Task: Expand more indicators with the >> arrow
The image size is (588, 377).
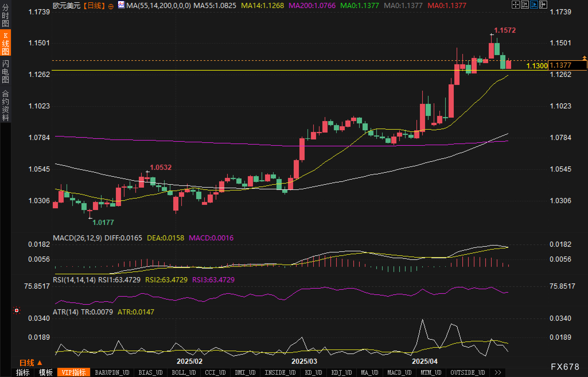Action: coord(498,372)
